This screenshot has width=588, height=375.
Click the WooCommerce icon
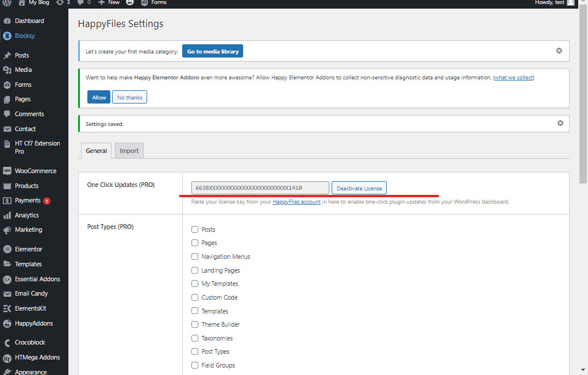click(x=7, y=171)
